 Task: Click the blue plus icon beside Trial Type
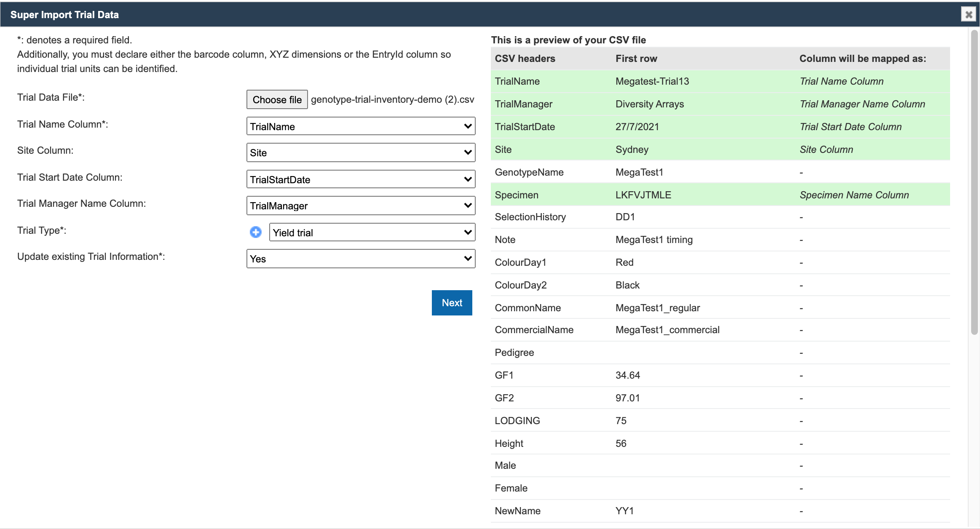tap(255, 232)
